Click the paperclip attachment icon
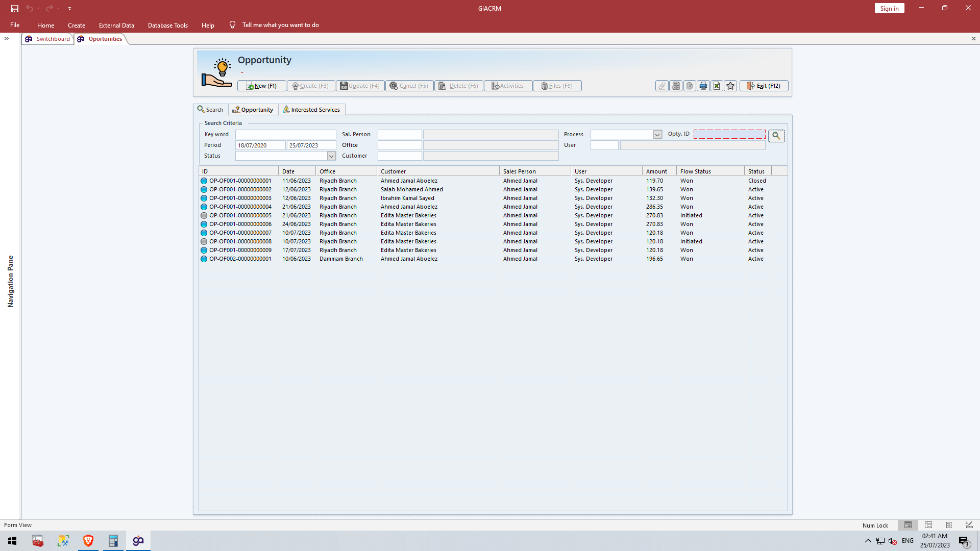This screenshot has height=551, width=980. coord(661,86)
